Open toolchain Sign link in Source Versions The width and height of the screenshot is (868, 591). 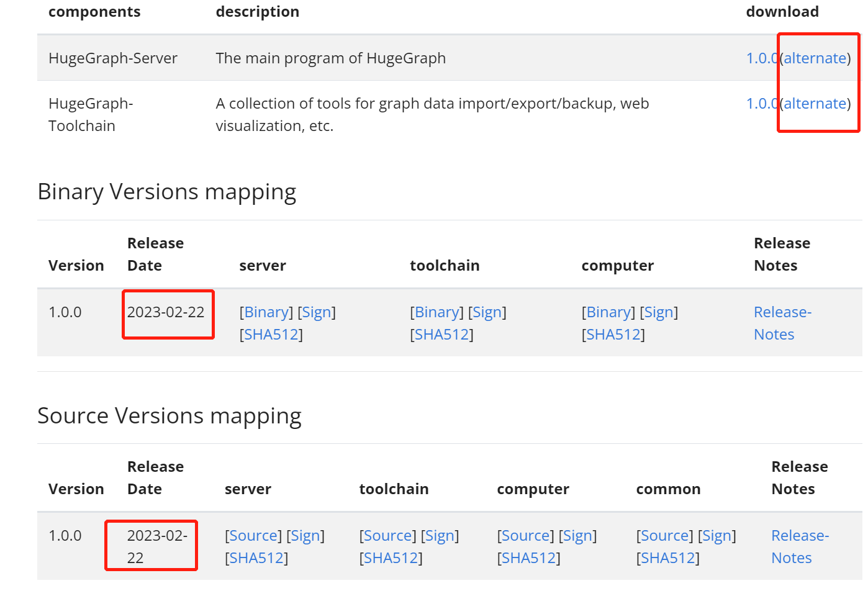click(440, 535)
